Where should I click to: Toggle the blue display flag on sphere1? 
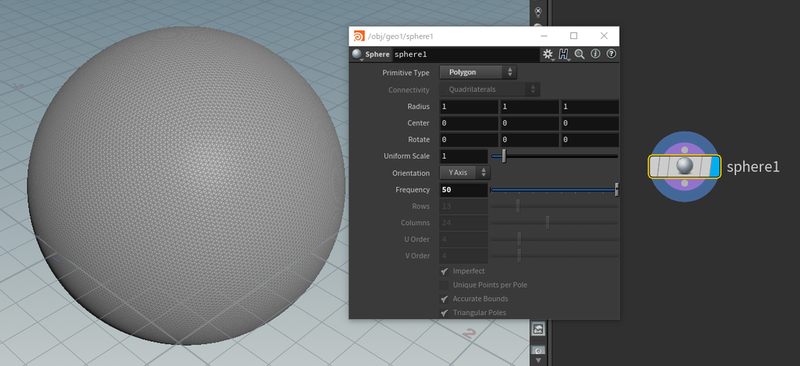(714, 166)
